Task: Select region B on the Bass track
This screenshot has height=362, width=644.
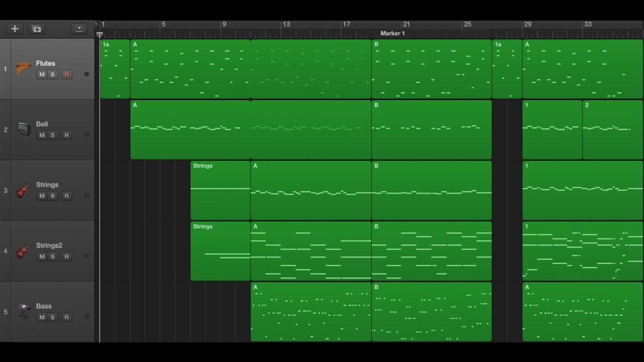Action: [431, 312]
